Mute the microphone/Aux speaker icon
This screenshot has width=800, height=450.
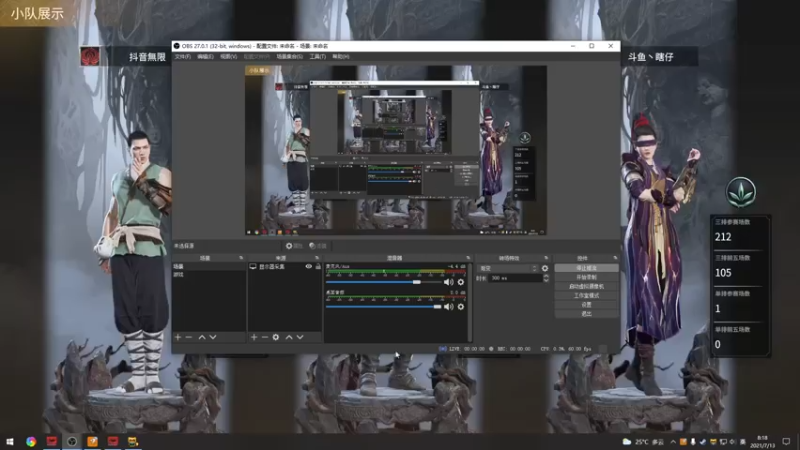coord(448,282)
